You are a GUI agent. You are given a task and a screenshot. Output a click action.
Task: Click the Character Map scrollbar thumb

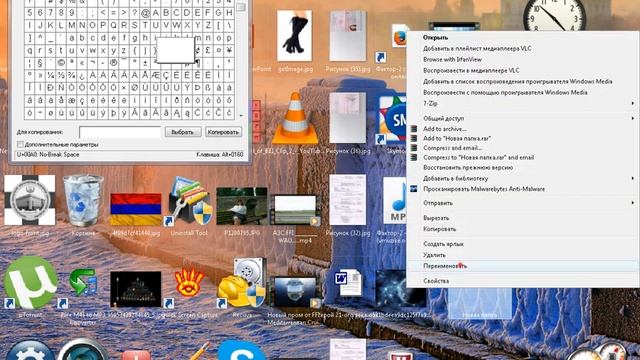pyautogui.click(x=241, y=7)
